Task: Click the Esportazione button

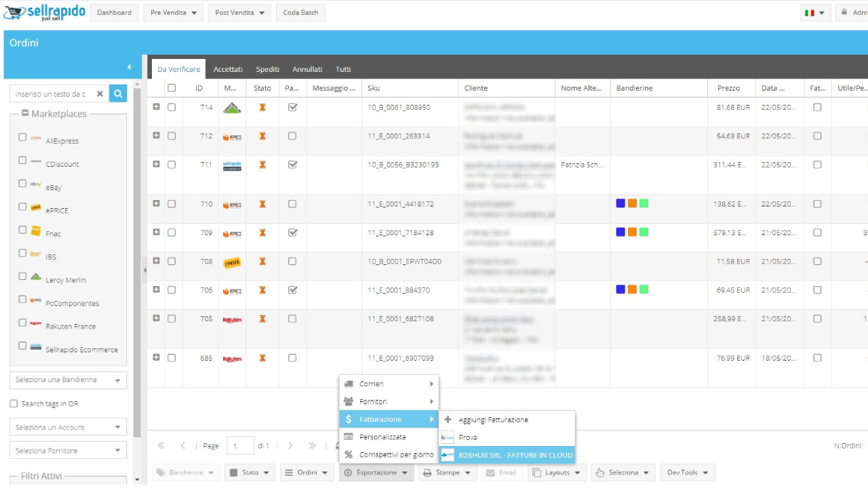Action: [376, 472]
